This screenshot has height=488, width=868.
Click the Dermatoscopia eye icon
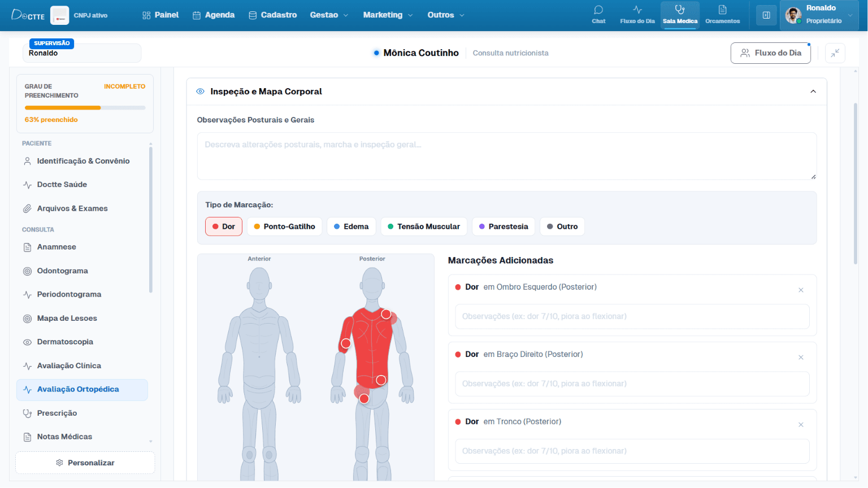point(27,342)
